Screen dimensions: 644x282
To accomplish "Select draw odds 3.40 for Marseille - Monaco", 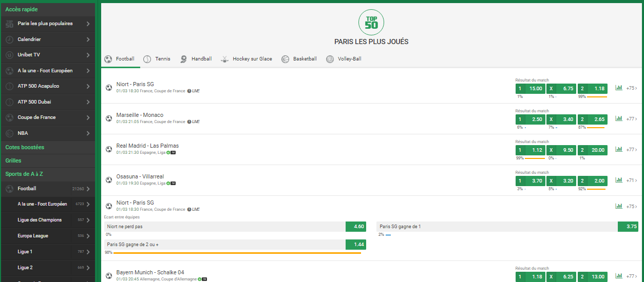I will click(x=561, y=119).
